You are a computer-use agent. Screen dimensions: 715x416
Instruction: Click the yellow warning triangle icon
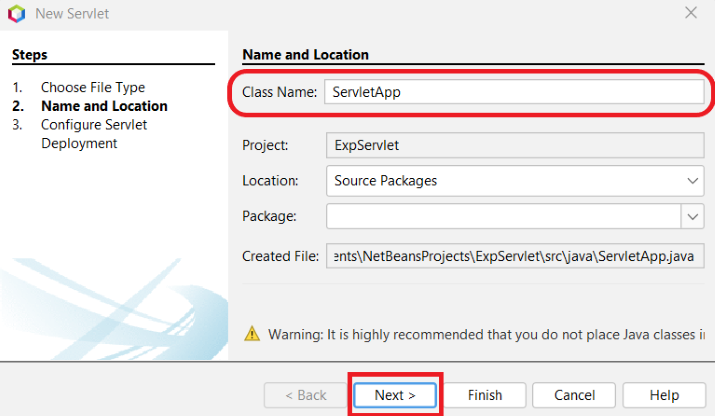tap(252, 333)
